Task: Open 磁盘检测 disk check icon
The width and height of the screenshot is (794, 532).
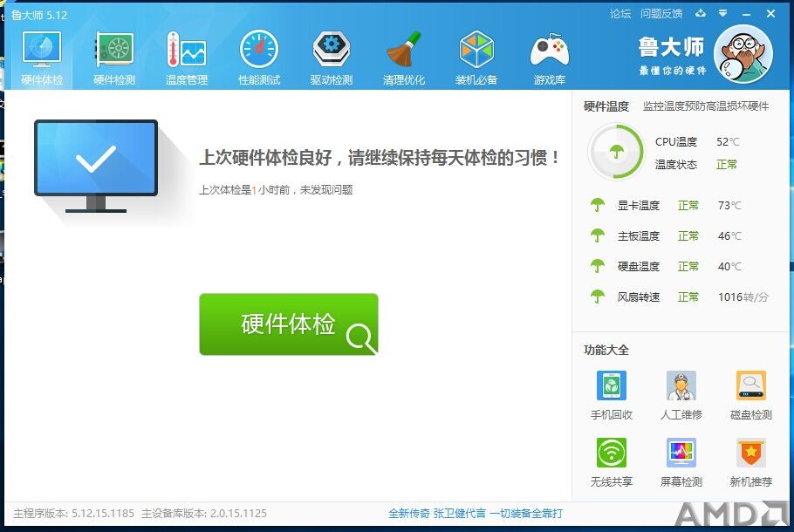Action: pos(751,385)
